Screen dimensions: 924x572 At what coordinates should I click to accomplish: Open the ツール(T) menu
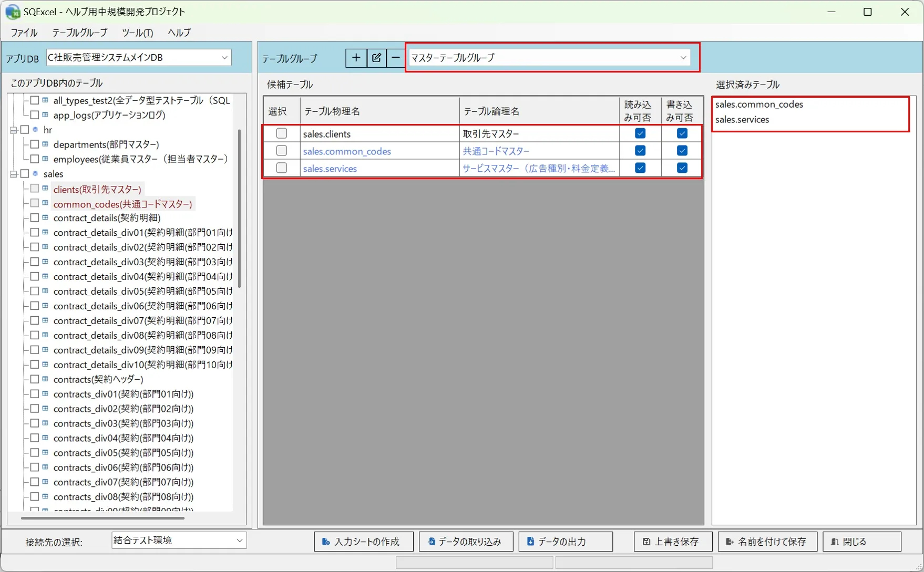point(138,33)
